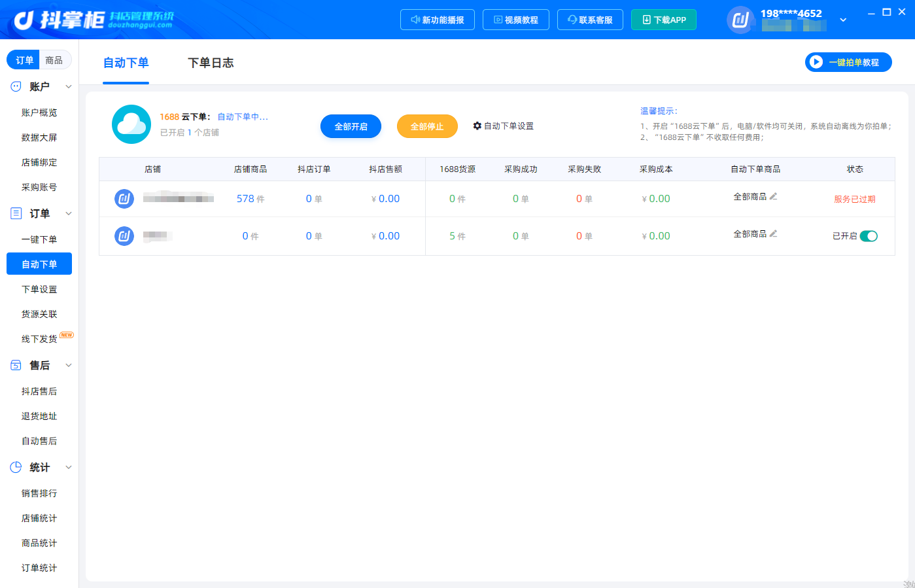915x588 pixels.
Task: Click the 全部开启 button
Action: click(x=351, y=126)
